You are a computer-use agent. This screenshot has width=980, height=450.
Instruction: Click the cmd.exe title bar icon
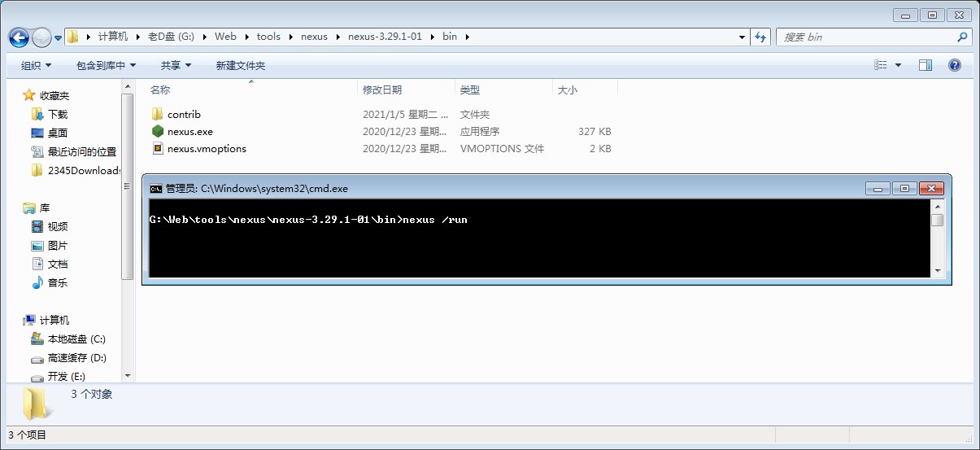click(x=155, y=188)
